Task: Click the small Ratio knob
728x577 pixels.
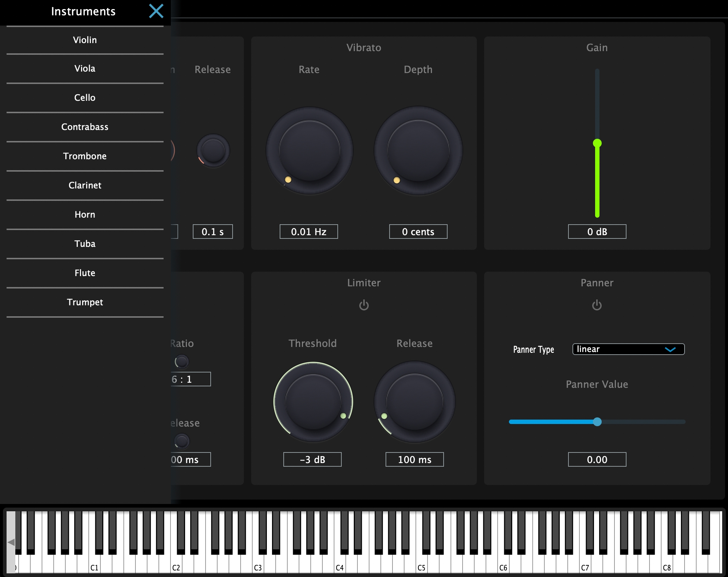Action: pos(182,362)
